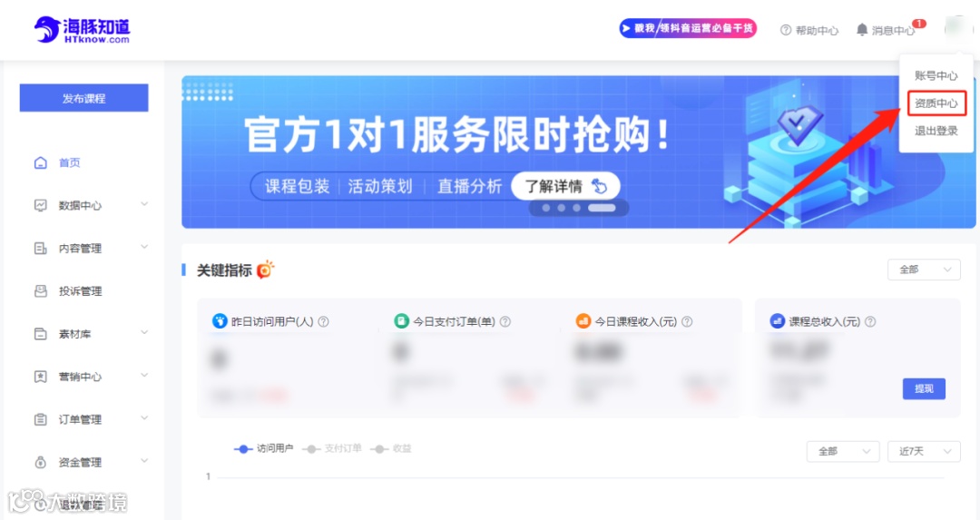Expand the 内容管理 sidebar menu

[x=92, y=248]
